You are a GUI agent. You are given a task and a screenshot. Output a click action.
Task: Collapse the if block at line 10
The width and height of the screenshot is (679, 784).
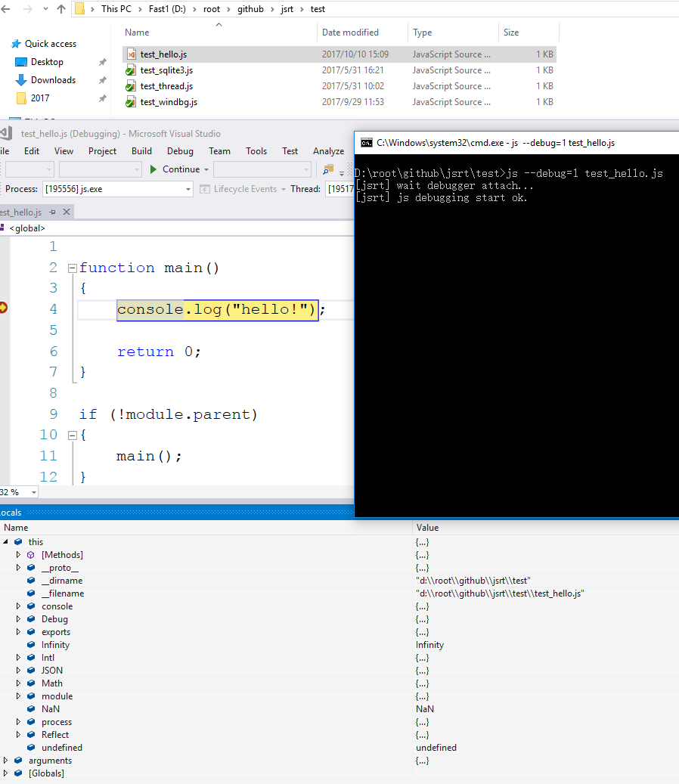[72, 435]
